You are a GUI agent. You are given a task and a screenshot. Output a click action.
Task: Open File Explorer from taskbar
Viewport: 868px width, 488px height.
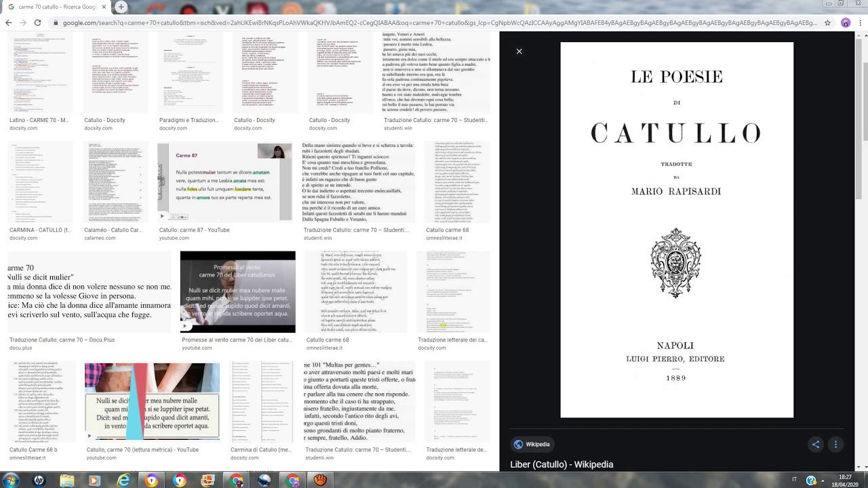point(66,480)
